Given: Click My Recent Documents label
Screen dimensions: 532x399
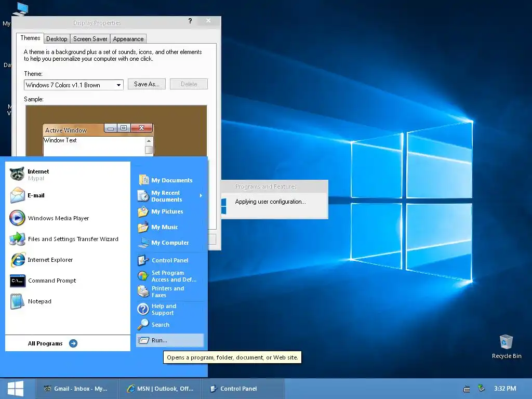Looking at the screenshot, I should 167,196.
